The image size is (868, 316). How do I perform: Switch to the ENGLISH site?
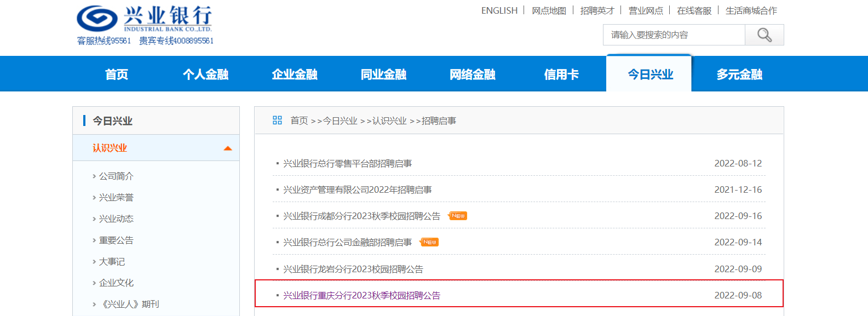pos(499,10)
